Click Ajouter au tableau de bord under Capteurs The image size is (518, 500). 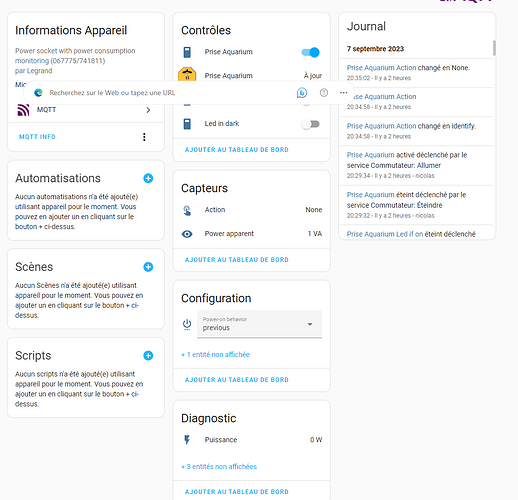coord(237,260)
